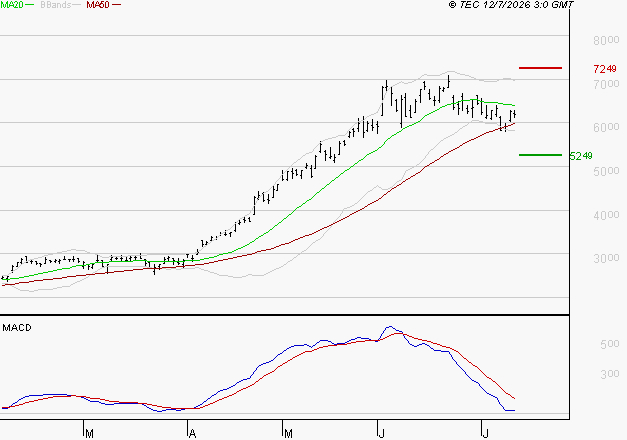Click the dark red MA50 legend line swatch
Viewport: 627px width, 440px height.
point(116,5)
